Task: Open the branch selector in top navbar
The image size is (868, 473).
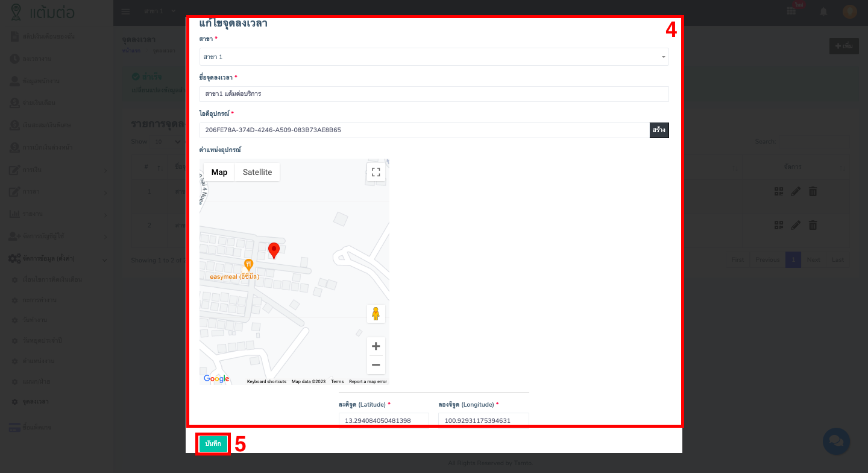Action: point(160,11)
